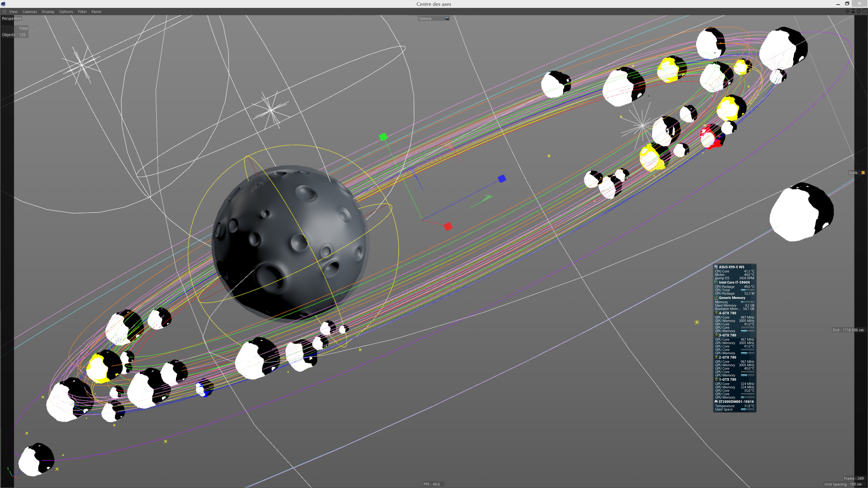Click the Objects total '125' value
Screen dimensions: 868x488
point(22,35)
